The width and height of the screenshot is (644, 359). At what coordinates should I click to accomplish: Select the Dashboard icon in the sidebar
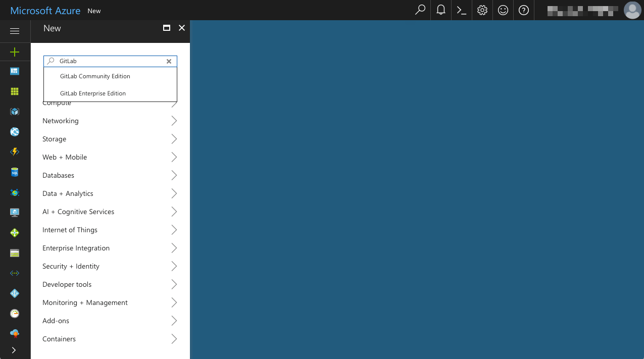point(15,71)
